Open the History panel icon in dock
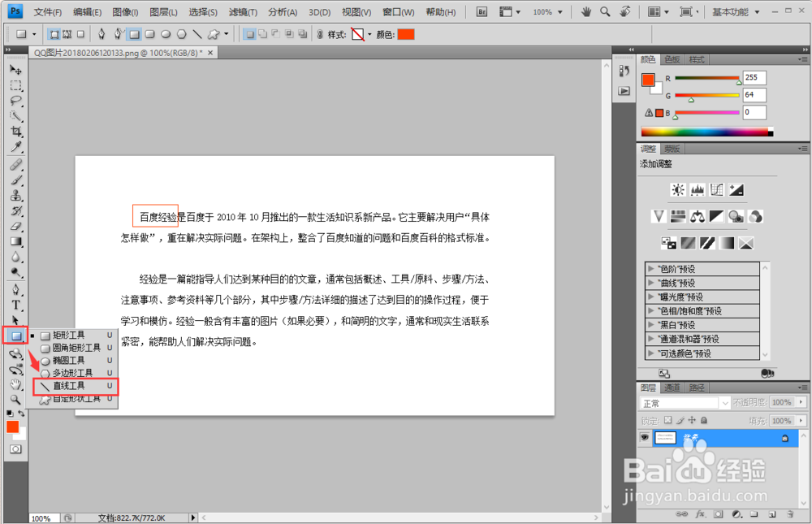Image resolution: width=812 pixels, height=524 pixels. [x=624, y=71]
